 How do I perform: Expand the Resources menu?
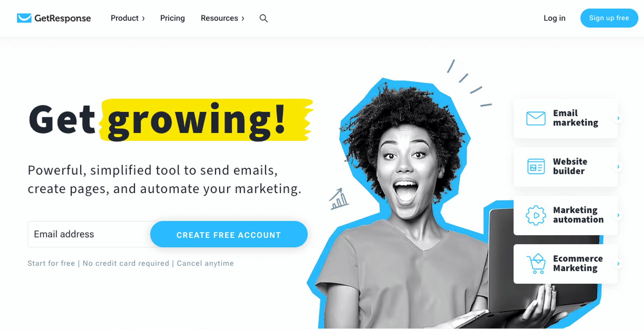point(222,18)
